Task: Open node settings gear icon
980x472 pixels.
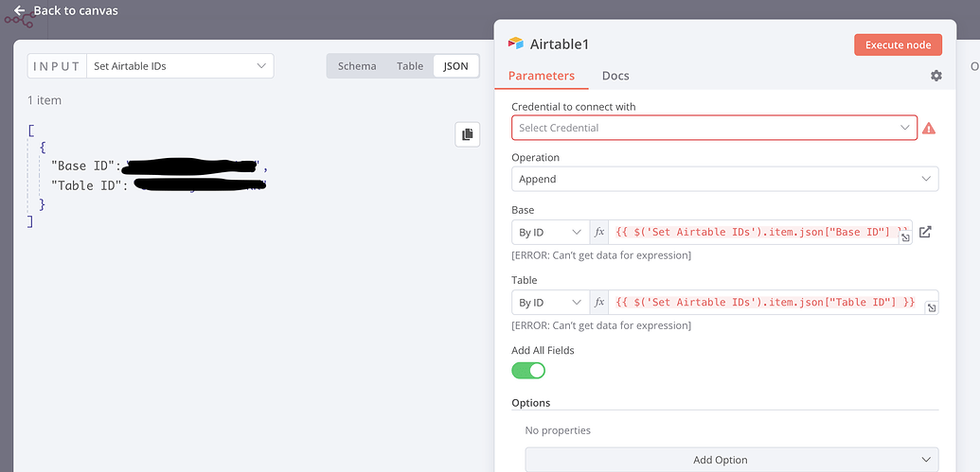Action: coord(936,76)
